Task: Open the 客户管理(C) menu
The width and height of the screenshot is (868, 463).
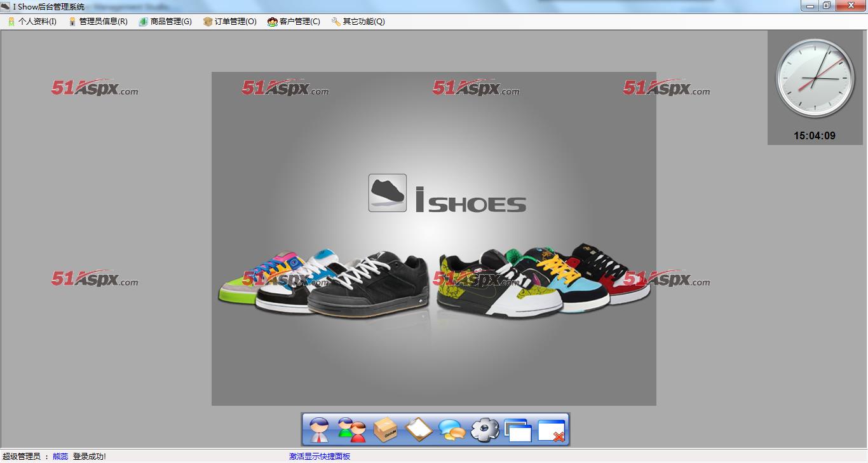Action: (x=294, y=22)
